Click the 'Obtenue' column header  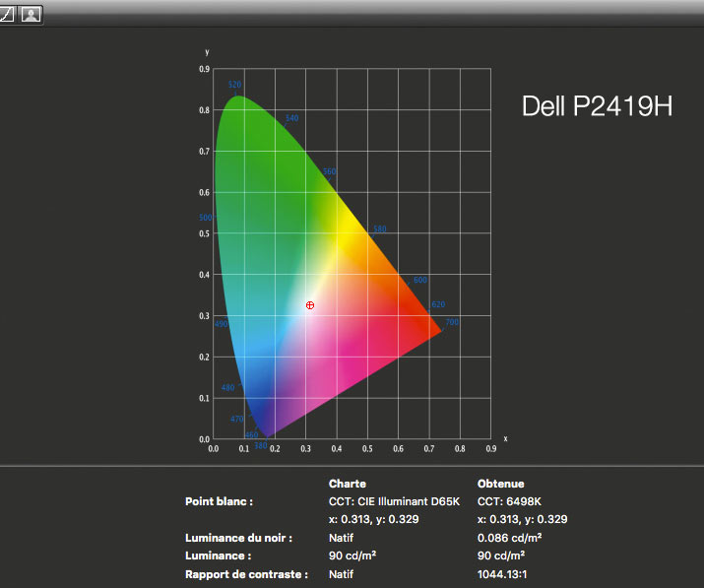click(x=500, y=484)
